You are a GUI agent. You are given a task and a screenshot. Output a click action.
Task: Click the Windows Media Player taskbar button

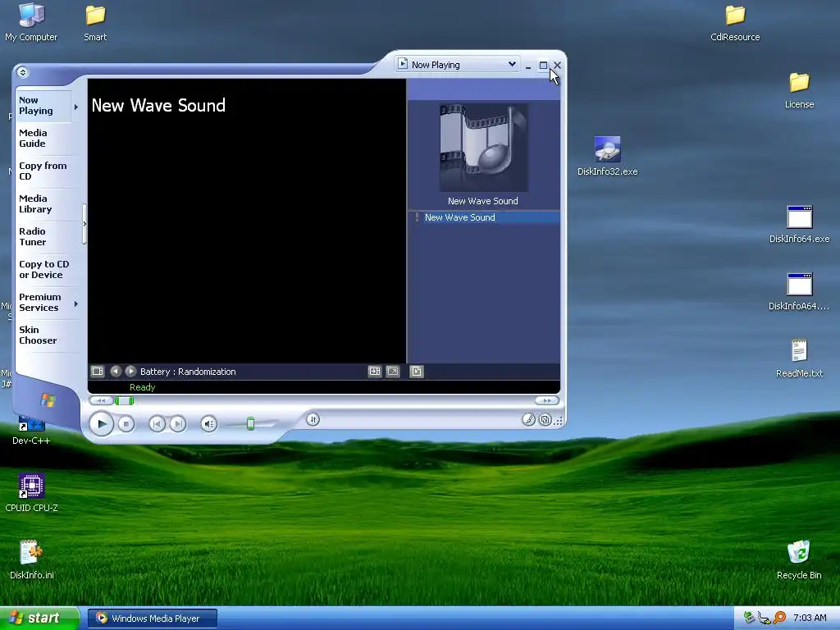point(152,619)
